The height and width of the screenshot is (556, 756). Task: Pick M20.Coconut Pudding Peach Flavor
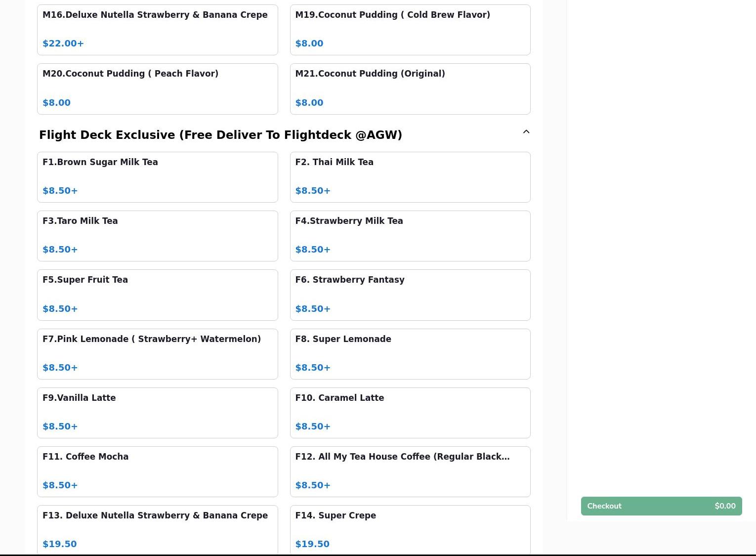pyautogui.click(x=157, y=88)
